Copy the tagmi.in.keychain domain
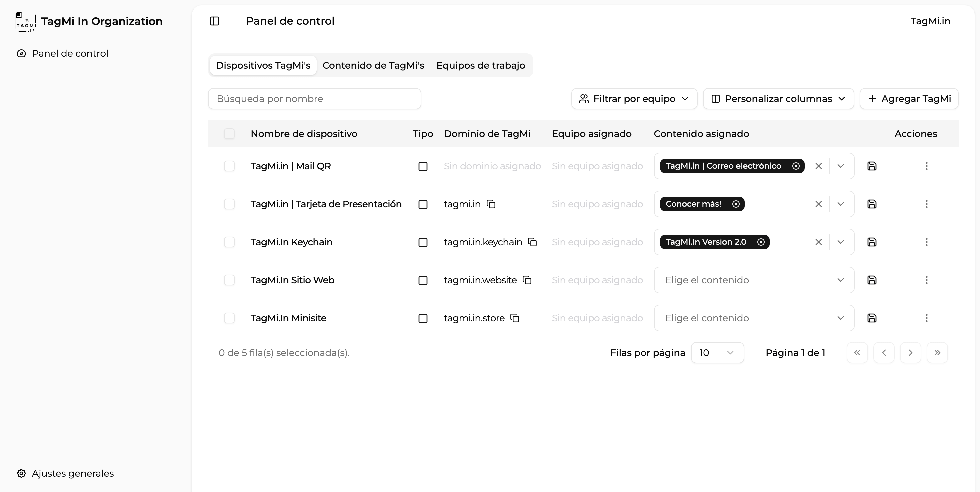Image resolution: width=980 pixels, height=492 pixels. click(x=532, y=243)
